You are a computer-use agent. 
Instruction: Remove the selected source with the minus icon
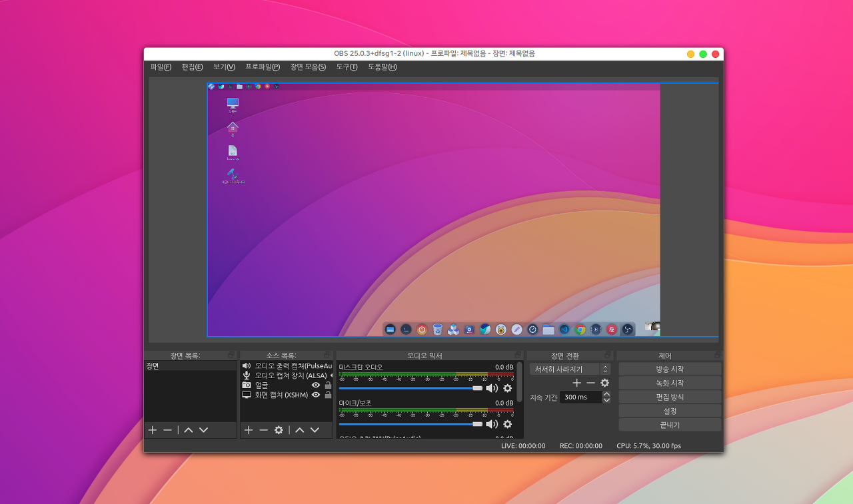tap(264, 430)
